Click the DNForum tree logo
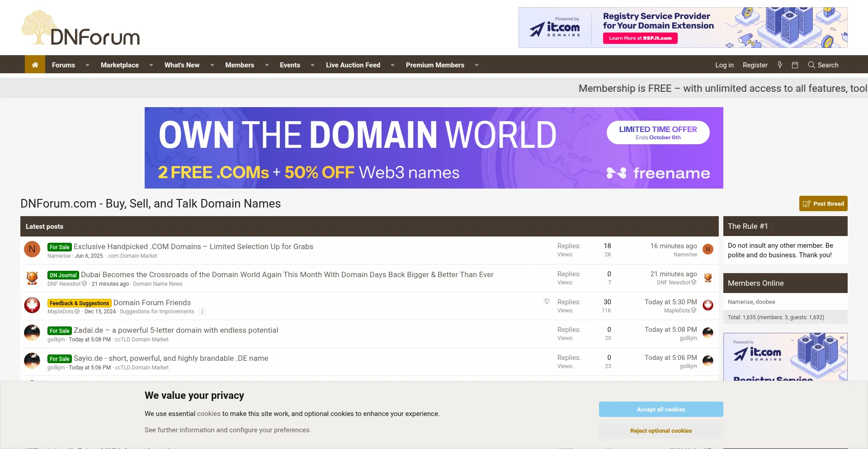 point(81,28)
